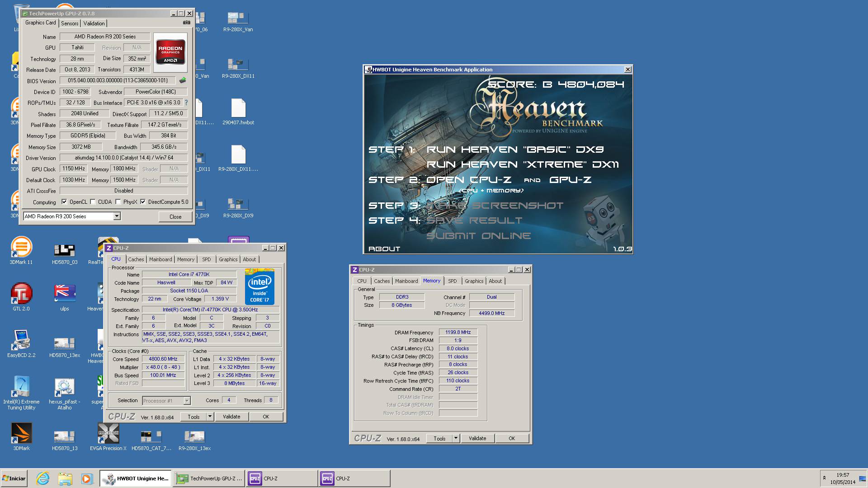Switch to the Validation tab in GPU-Z
The image size is (868, 488).
click(x=94, y=23)
